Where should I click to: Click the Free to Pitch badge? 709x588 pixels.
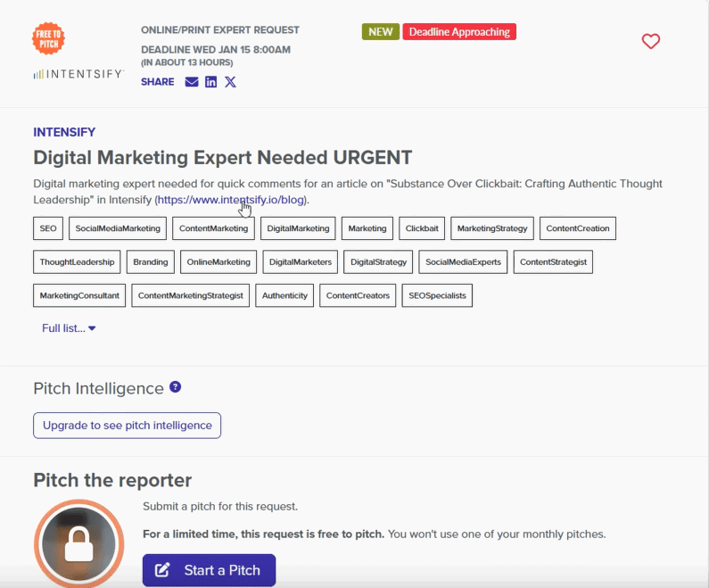point(48,38)
